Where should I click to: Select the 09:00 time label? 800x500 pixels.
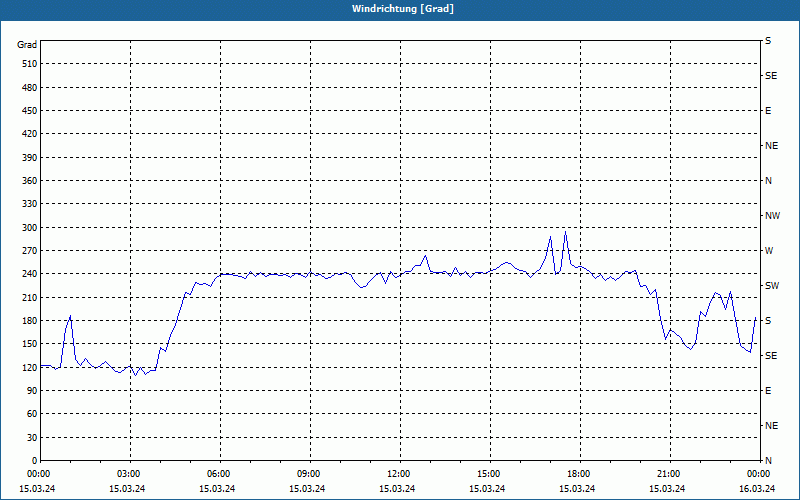point(310,474)
